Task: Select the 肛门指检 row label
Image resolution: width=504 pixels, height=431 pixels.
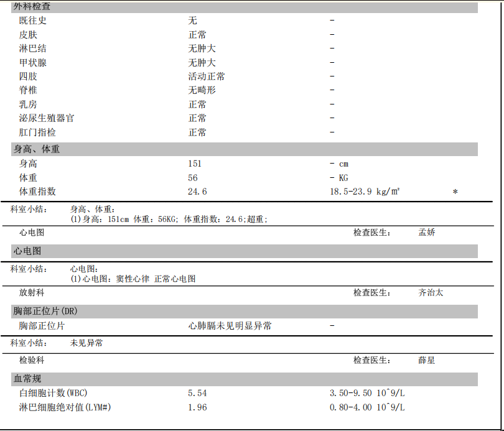Action: (x=37, y=132)
